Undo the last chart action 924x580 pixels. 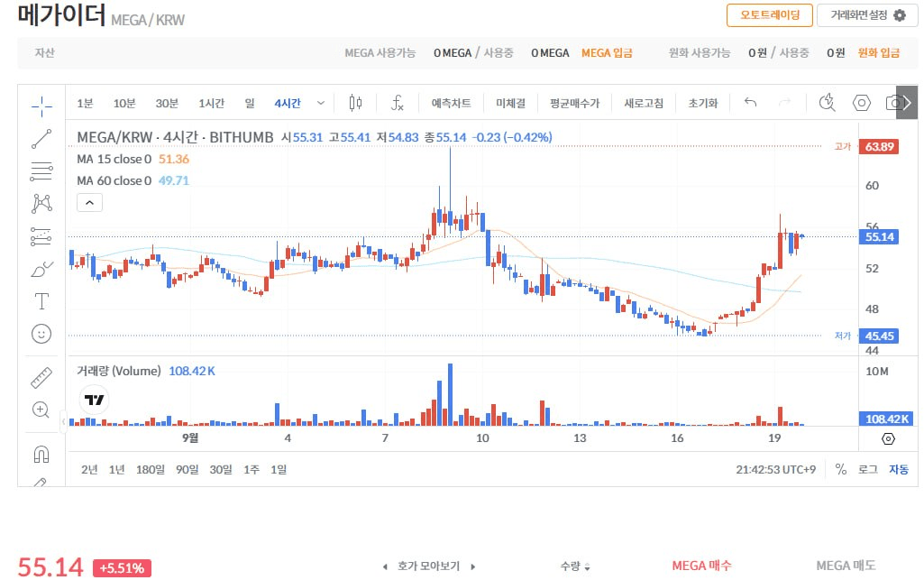pos(750,103)
